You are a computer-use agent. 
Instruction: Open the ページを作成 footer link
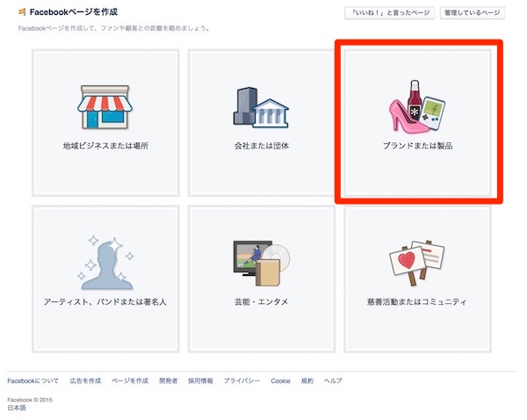tap(130, 380)
